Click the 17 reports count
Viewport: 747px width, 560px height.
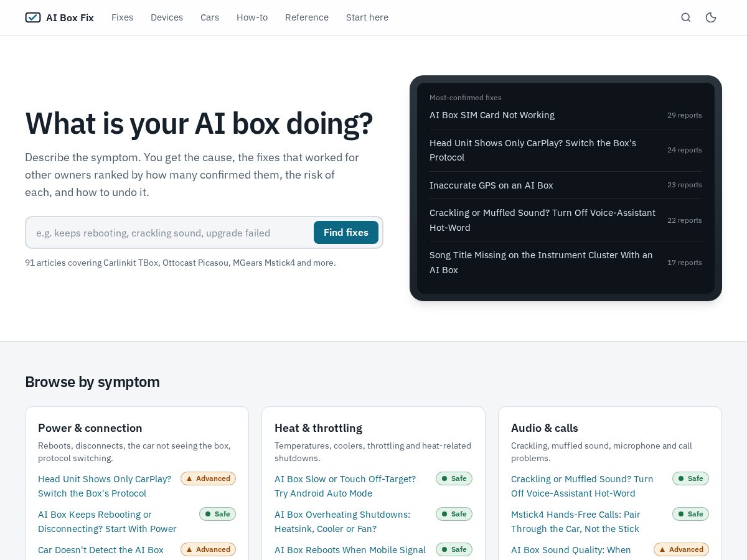click(685, 263)
